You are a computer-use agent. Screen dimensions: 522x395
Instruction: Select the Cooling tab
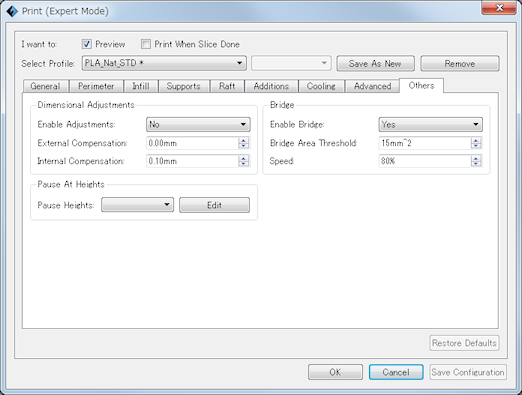321,86
